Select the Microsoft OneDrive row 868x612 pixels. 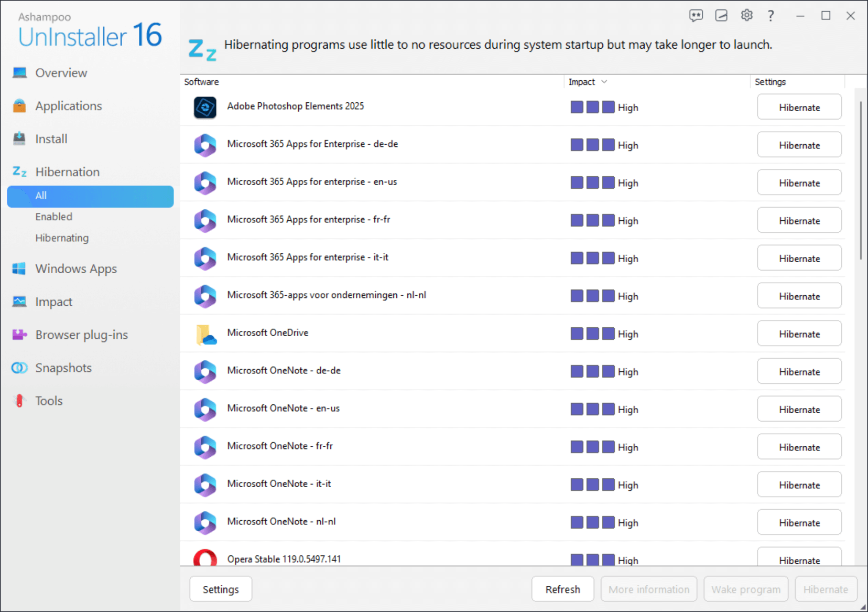pyautogui.click(x=267, y=332)
